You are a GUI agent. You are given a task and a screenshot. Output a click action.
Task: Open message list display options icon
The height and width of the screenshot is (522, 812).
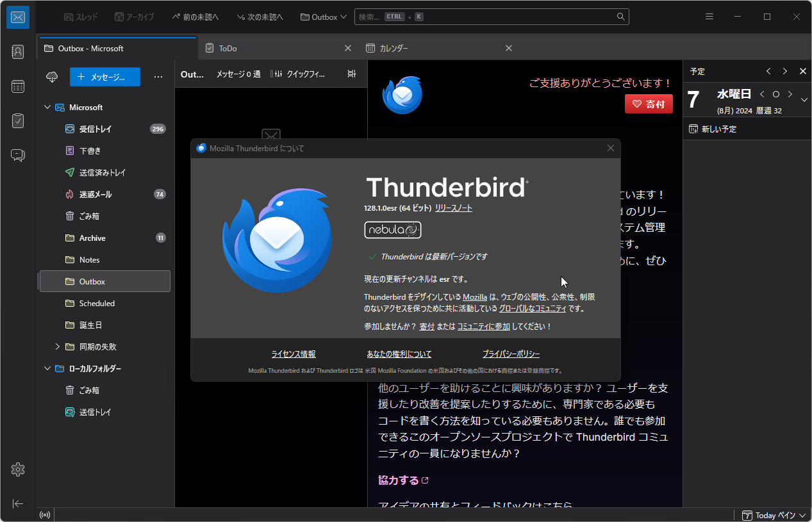click(351, 74)
